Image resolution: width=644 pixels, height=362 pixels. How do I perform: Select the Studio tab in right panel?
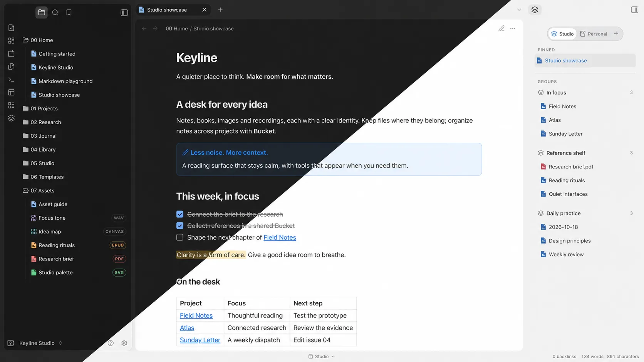pos(562,34)
